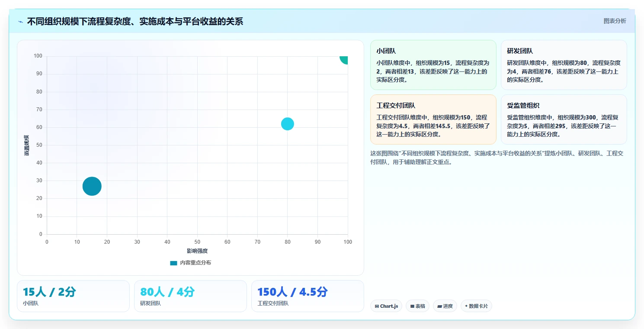
Task: Toggle the 内容重点分布 legend color box
Action: (173, 263)
